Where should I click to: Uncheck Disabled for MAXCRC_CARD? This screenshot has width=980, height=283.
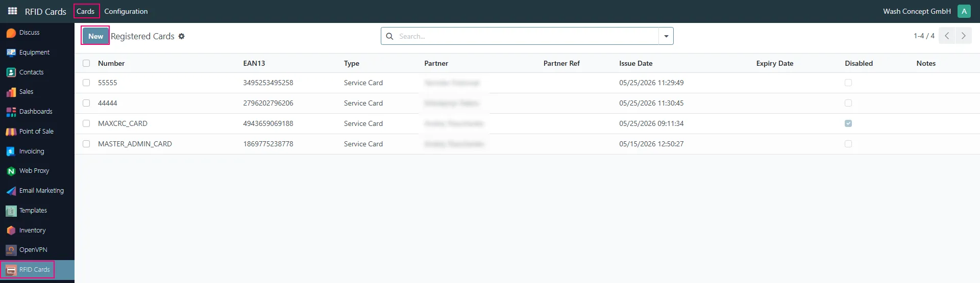(848, 123)
